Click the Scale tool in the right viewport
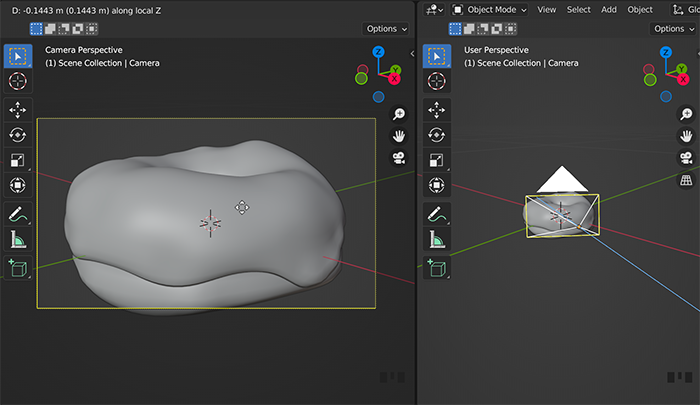 436,160
